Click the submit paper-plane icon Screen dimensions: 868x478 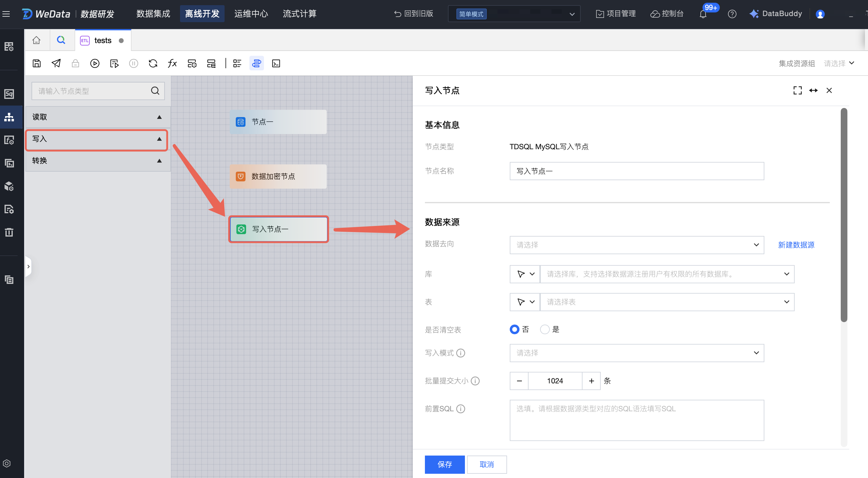[56, 63]
